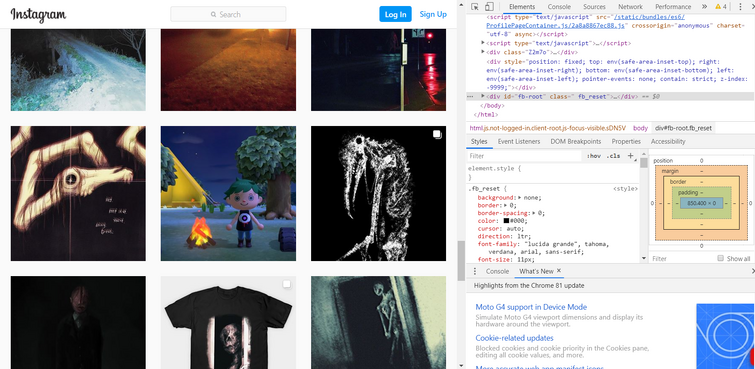
Task: Open the DevTools three-dot customize menu
Action: [741, 7]
